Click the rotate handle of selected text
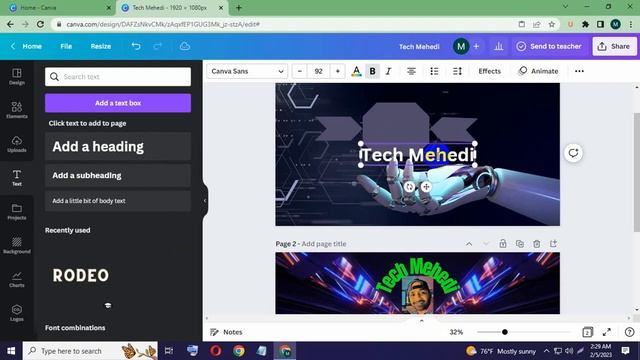The image size is (640, 360). click(409, 187)
